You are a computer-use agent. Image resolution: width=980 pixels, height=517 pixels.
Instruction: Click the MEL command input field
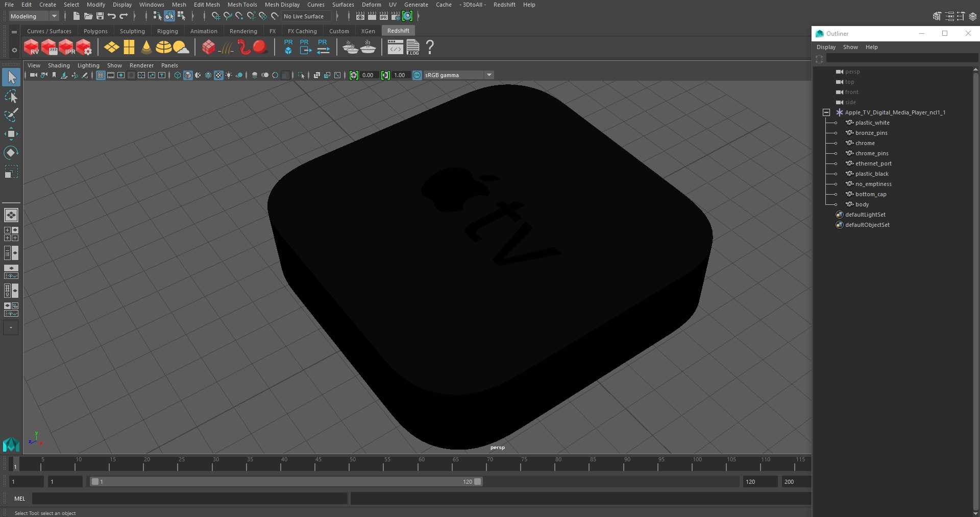coord(189,499)
